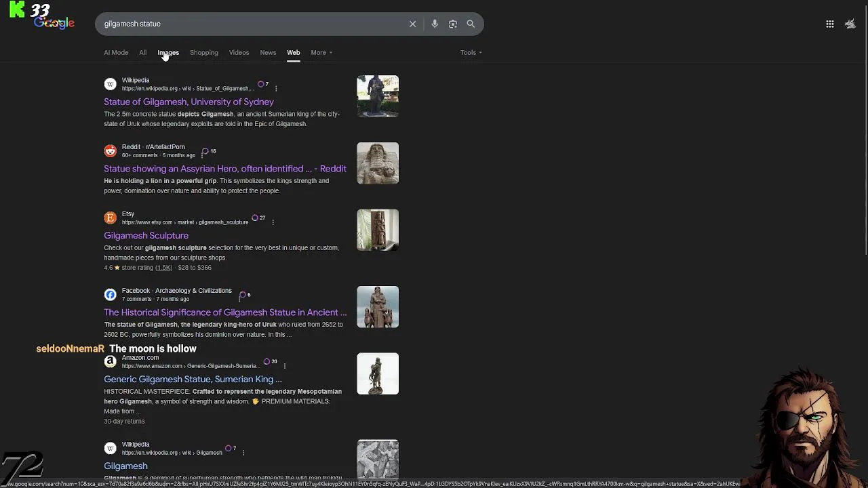The width and height of the screenshot is (868, 488).
Task: Click the Amazon statue product thumbnail
Action: tap(378, 373)
